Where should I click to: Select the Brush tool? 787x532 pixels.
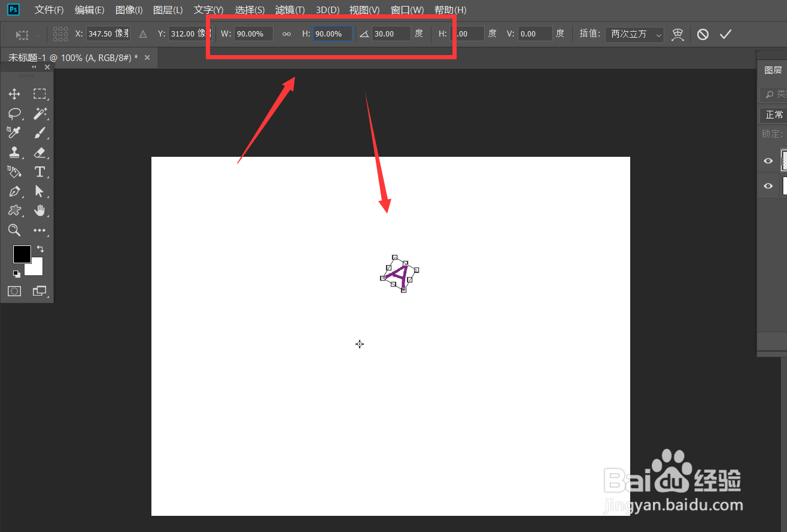40,133
